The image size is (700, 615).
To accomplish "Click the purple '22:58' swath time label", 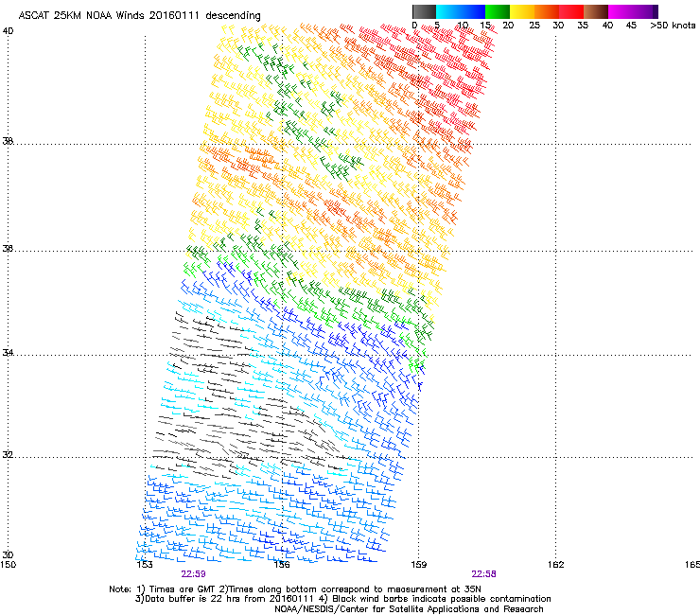I will [x=484, y=574].
